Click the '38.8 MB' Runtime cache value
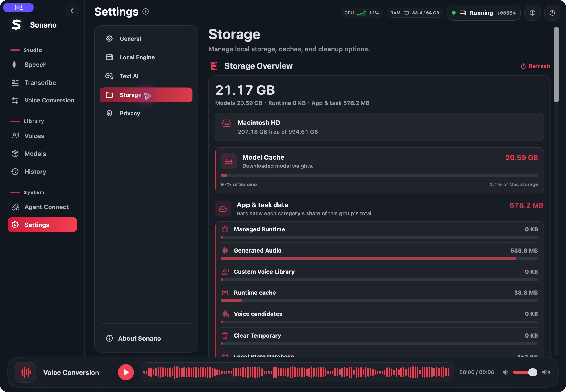The height and width of the screenshot is (392, 566). pyautogui.click(x=526, y=293)
